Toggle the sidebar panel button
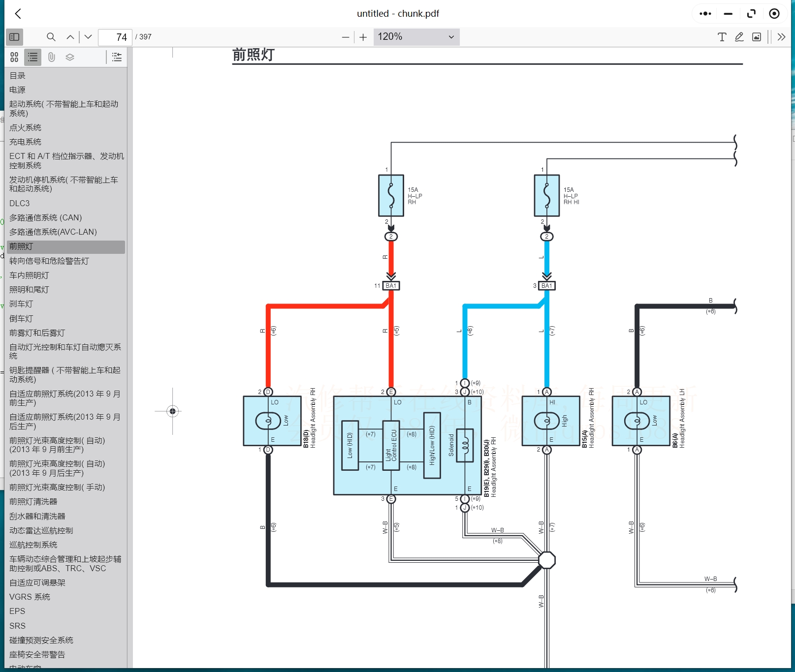Image resolution: width=795 pixels, height=672 pixels. pyautogui.click(x=14, y=37)
